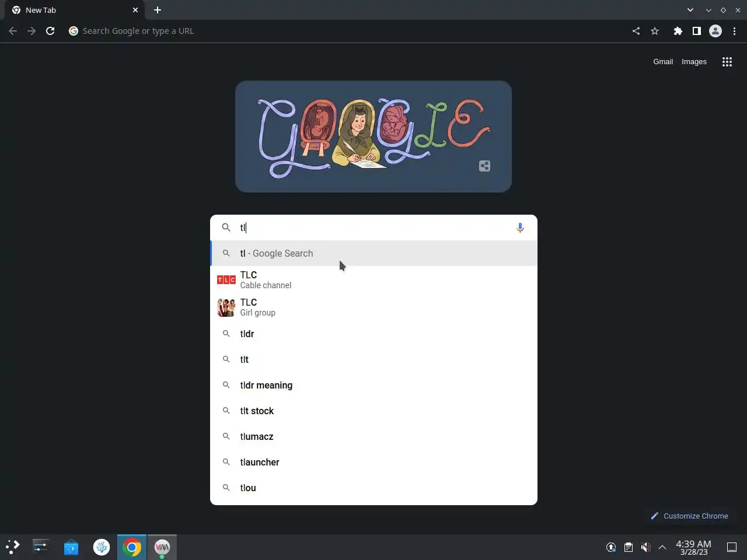Toggle the side panel icon

(696, 31)
